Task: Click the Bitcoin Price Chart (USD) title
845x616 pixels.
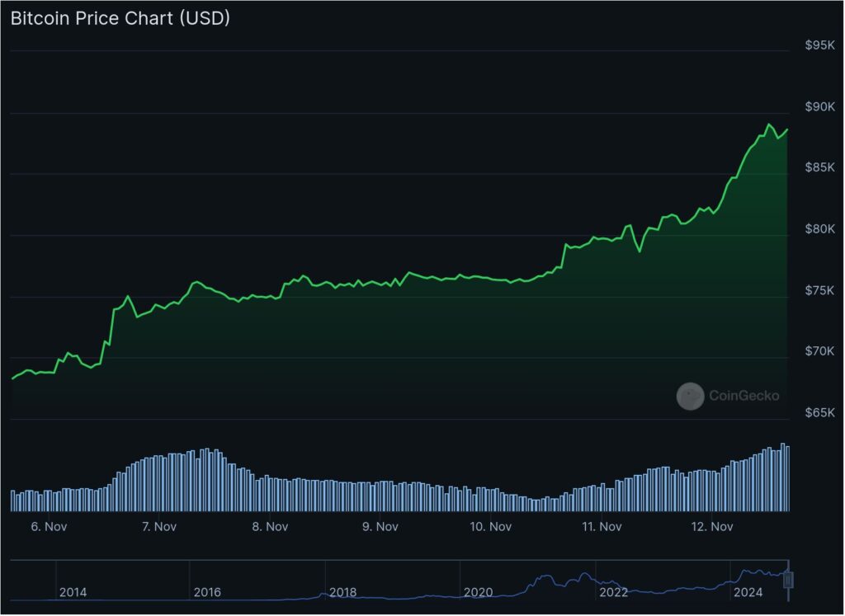Action: (x=120, y=19)
